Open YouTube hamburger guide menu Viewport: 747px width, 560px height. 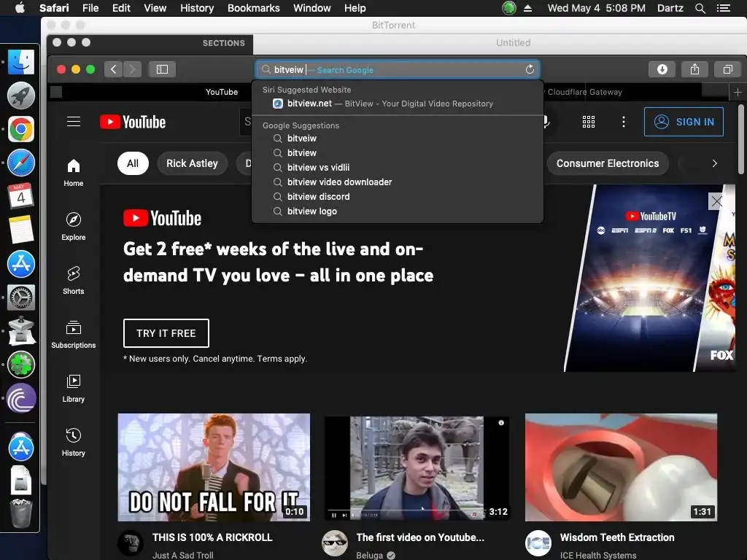coord(74,122)
